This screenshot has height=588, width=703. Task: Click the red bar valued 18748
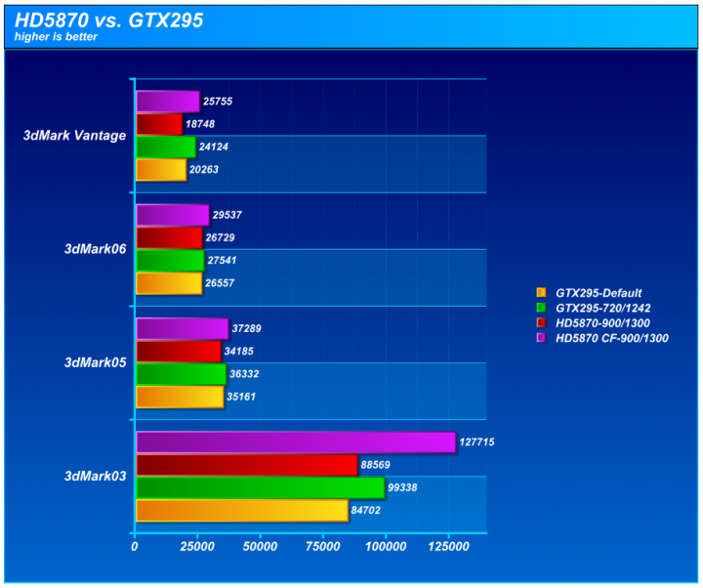coord(159,124)
